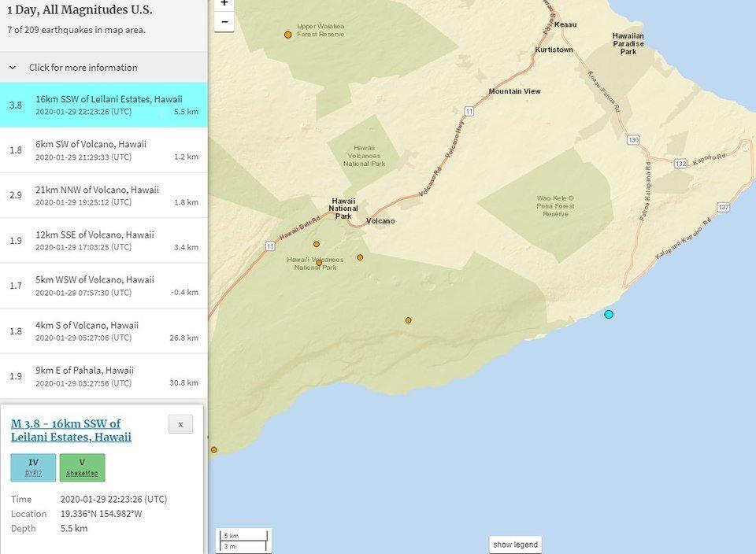
Task: Click the cyan selected earthquake marker
Action: pos(608,315)
